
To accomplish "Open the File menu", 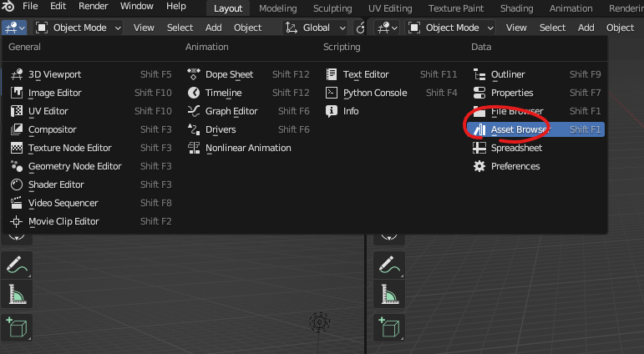I will pos(30,6).
